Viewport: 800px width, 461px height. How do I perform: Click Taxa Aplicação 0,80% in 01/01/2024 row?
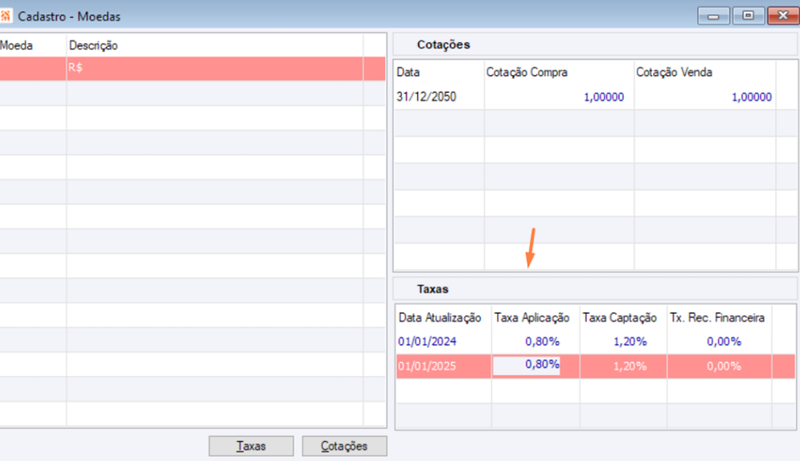(542, 342)
